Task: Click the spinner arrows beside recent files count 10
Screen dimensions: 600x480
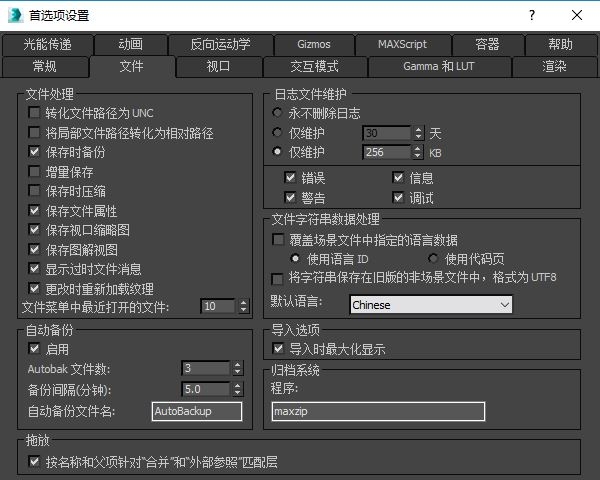Action: [x=243, y=306]
